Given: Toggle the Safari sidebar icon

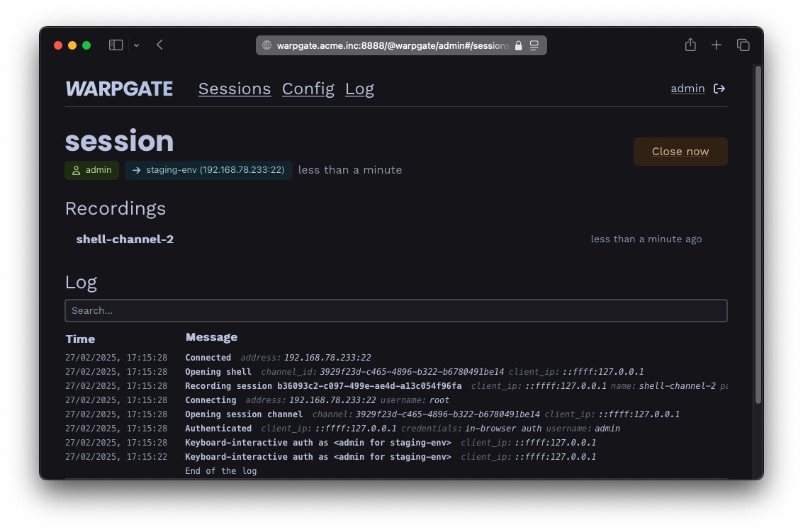Looking at the screenshot, I should 116,45.
